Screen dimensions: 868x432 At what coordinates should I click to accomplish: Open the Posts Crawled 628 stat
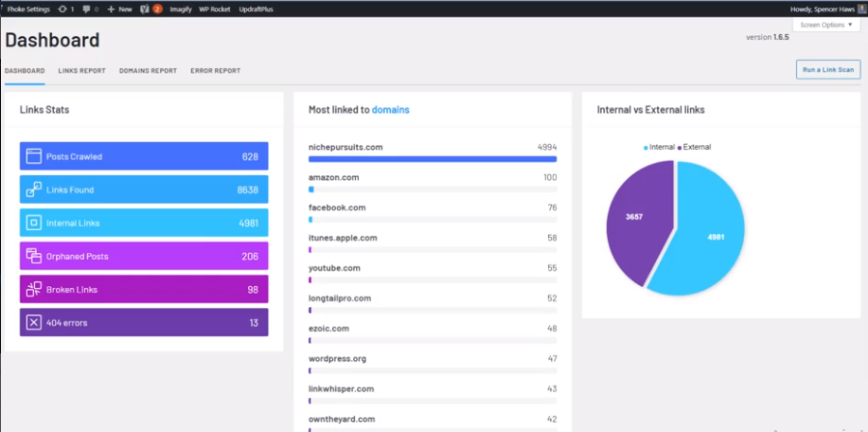pos(144,156)
